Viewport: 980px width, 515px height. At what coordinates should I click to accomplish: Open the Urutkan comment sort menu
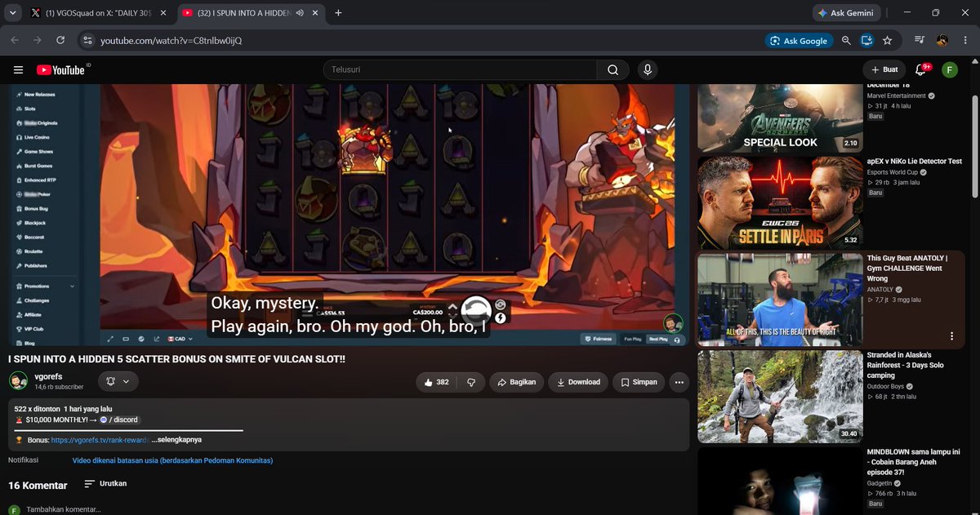coord(105,484)
